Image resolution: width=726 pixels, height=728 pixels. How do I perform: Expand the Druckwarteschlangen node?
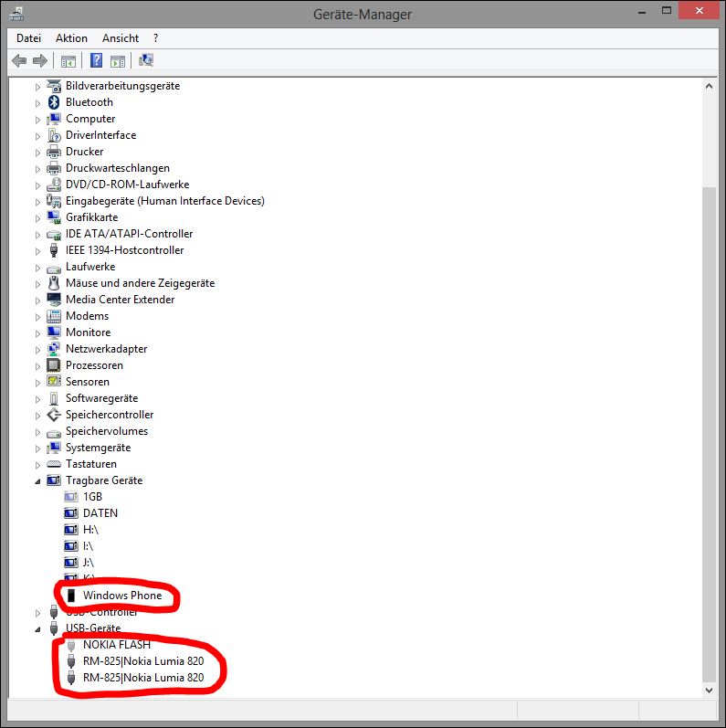point(37,169)
